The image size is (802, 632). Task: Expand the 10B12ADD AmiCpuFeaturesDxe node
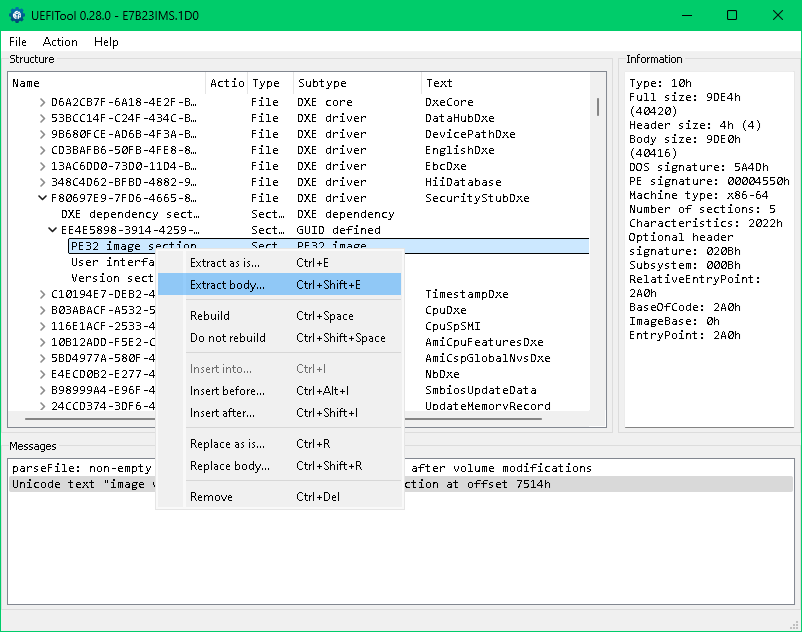(42, 342)
